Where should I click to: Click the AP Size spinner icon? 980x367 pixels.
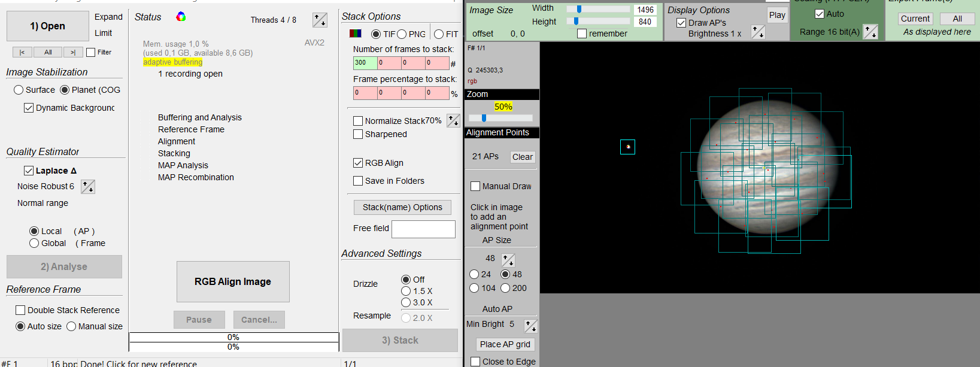coord(508,260)
